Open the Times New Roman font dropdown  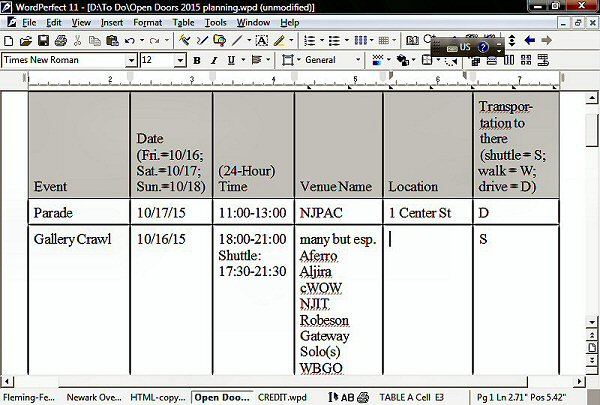(x=131, y=60)
